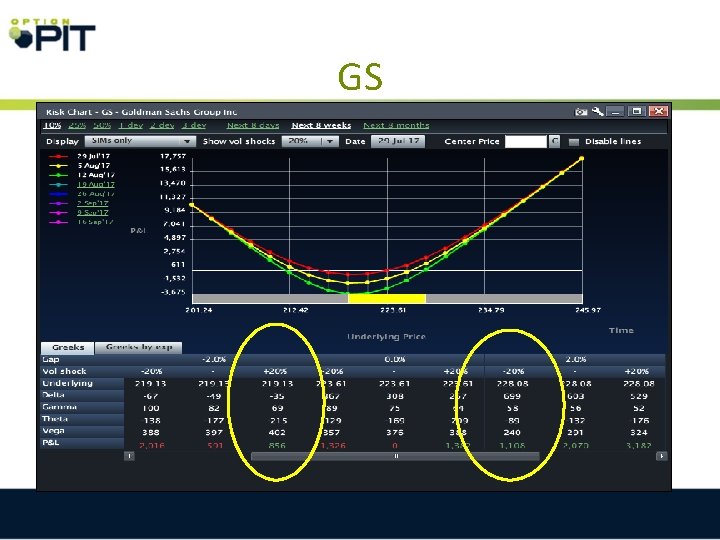Click the -2.0% Gap column header
Image resolution: width=720 pixels, height=540 pixels.
(214, 359)
